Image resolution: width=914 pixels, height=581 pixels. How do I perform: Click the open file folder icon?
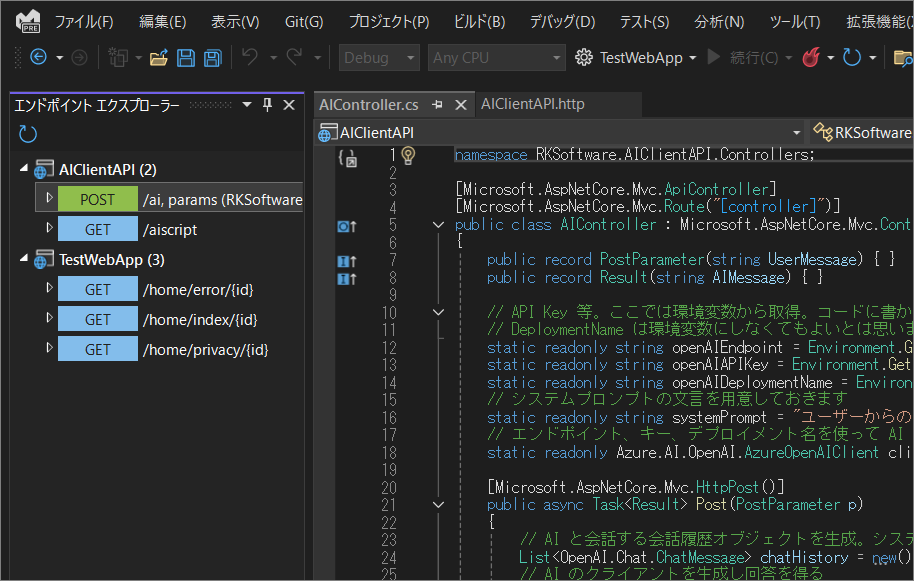[159, 58]
